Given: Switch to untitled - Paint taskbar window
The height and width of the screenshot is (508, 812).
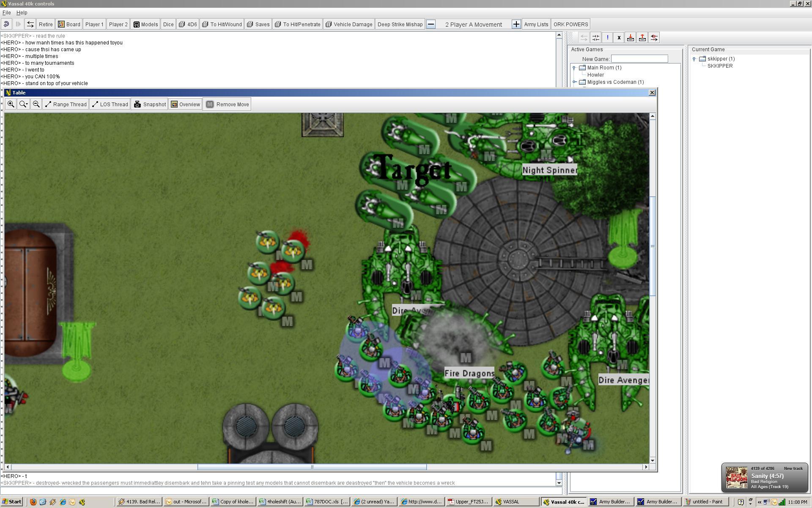Looking at the screenshot, I should click(x=706, y=502).
